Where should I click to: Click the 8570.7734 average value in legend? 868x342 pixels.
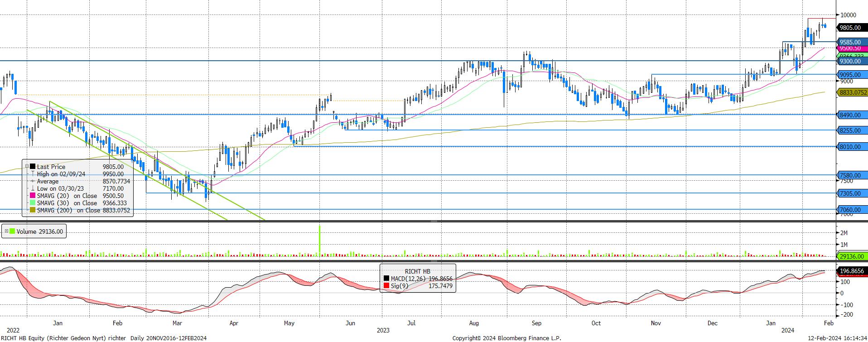tap(116, 181)
